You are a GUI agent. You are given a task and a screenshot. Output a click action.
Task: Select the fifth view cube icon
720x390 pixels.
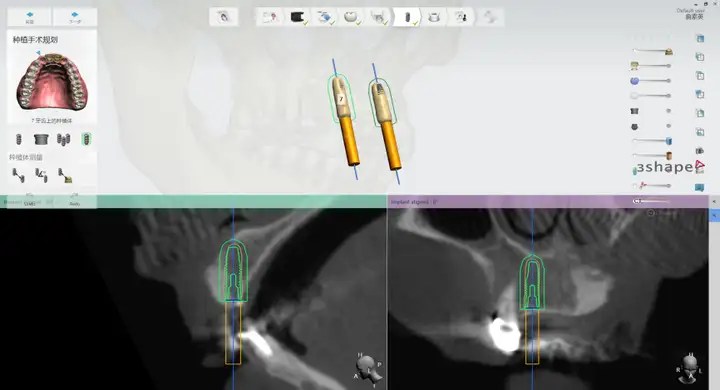tap(700, 113)
